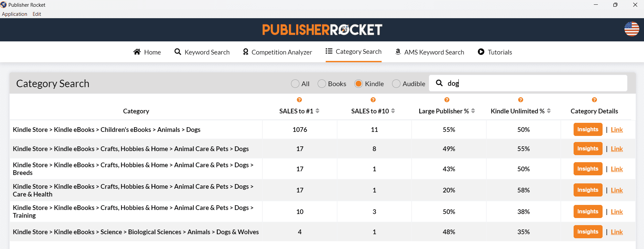Click the 1076 SALES to #1 value
Screen dimensions: 644x249
(x=300, y=130)
